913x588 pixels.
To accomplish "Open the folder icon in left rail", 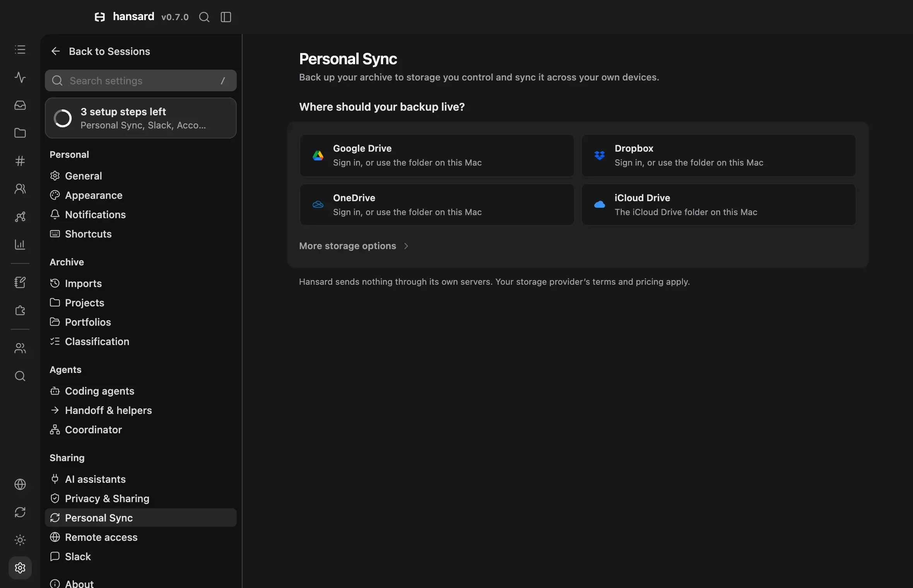I will tap(20, 133).
